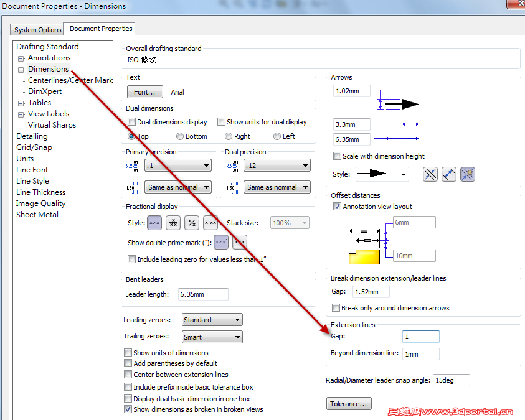Open the Image Quality category
525x420 pixels.
click(x=41, y=203)
